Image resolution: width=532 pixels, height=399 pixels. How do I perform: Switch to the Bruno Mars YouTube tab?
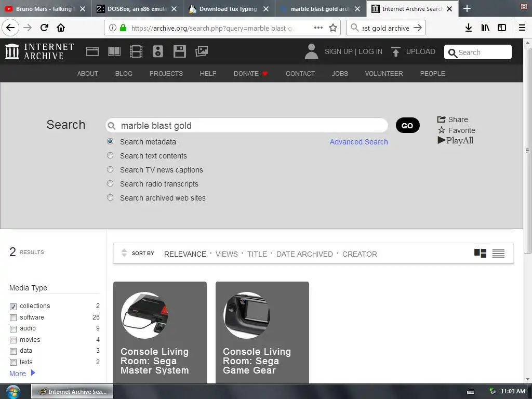pyautogui.click(x=45, y=9)
